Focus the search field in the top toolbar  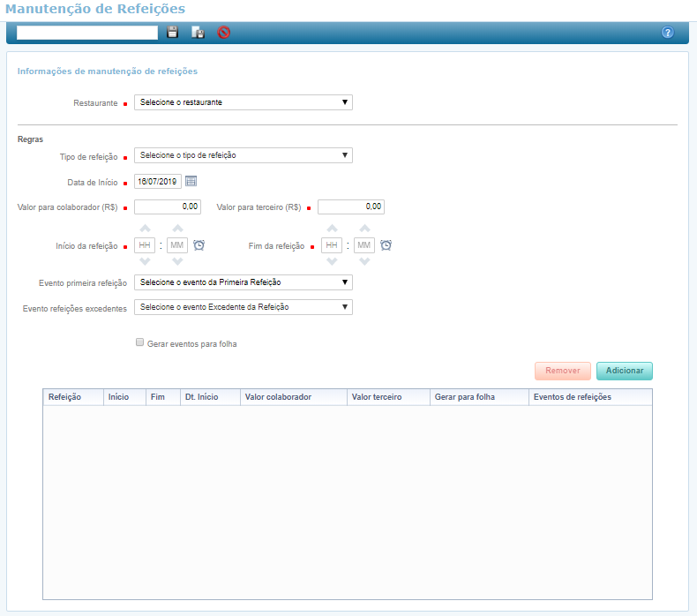tap(86, 33)
